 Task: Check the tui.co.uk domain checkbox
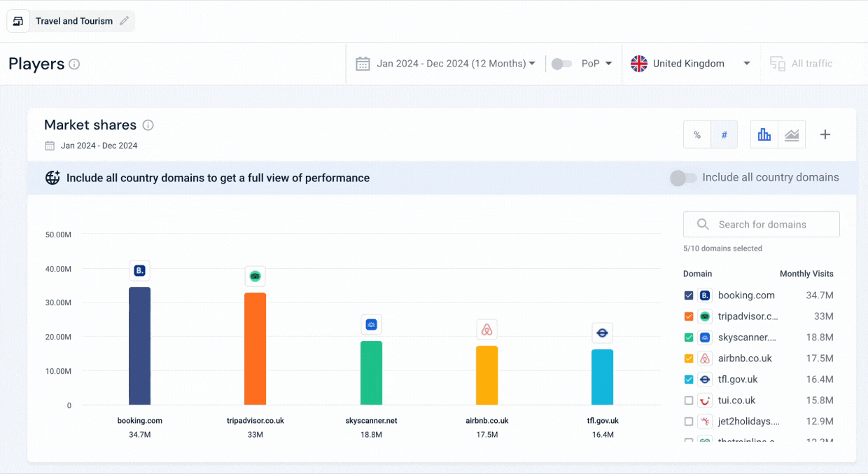tap(689, 400)
